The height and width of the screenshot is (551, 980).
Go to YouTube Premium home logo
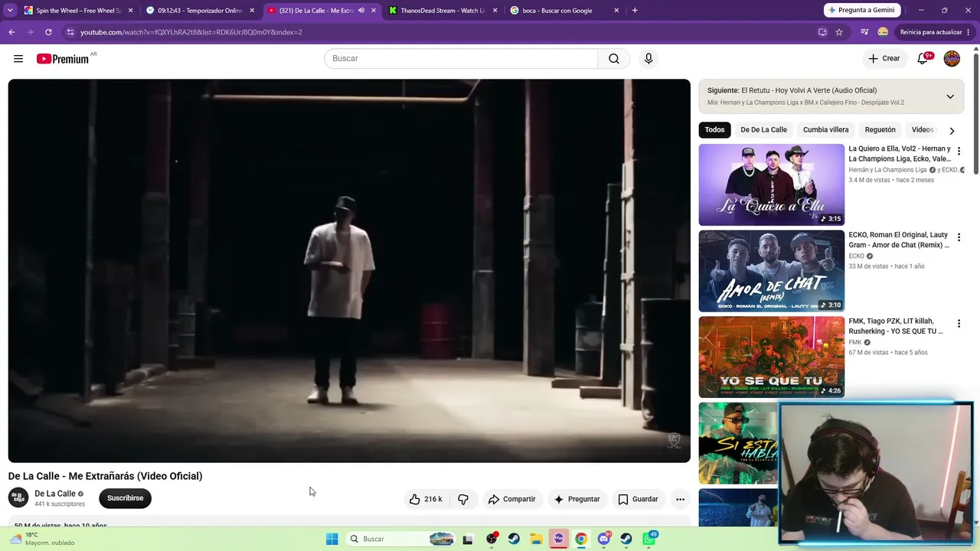tap(63, 59)
